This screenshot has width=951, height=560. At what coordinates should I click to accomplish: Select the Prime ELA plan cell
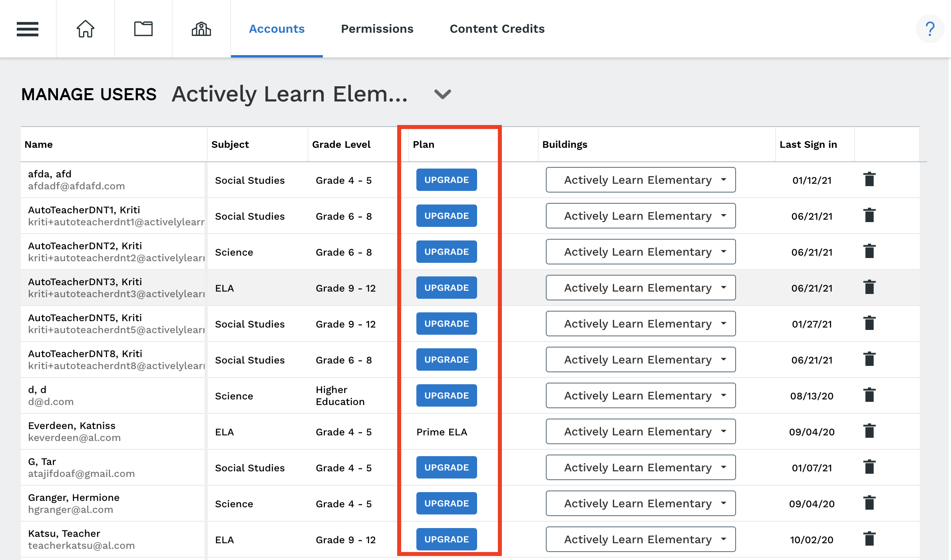tap(442, 432)
